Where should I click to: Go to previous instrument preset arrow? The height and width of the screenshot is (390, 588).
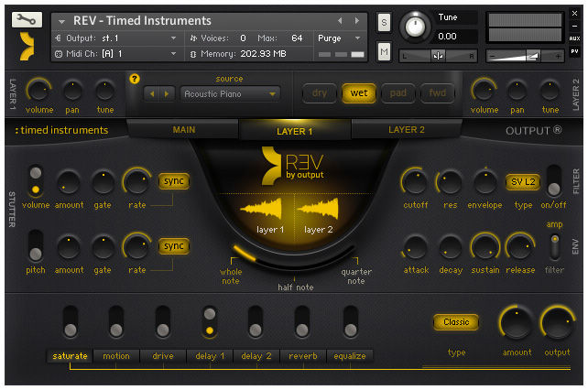coord(340,21)
